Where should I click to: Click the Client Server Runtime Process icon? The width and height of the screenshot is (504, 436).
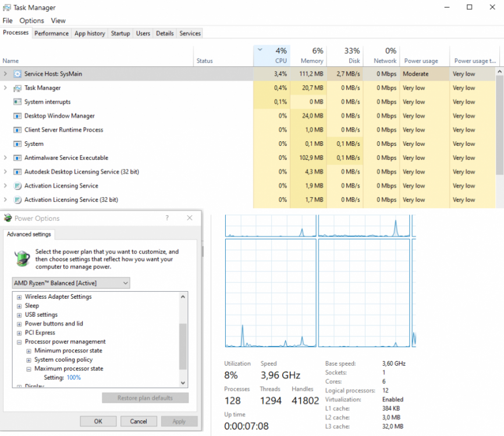point(17,130)
